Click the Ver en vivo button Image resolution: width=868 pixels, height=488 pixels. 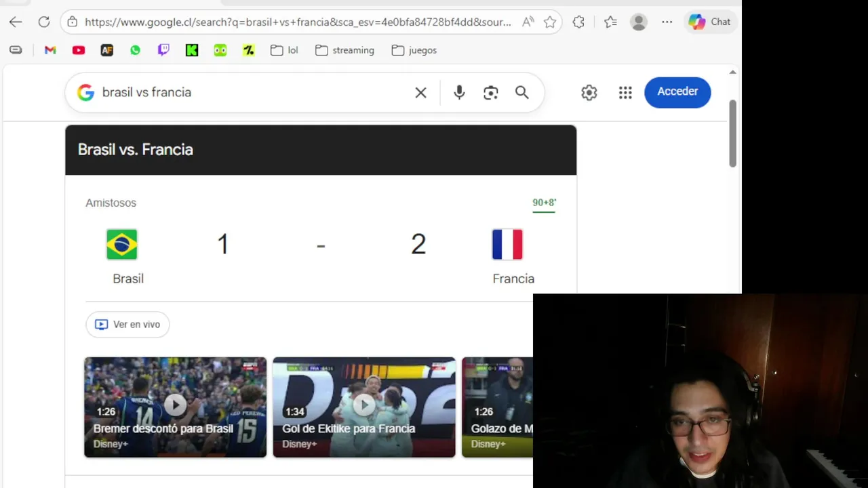click(x=127, y=324)
